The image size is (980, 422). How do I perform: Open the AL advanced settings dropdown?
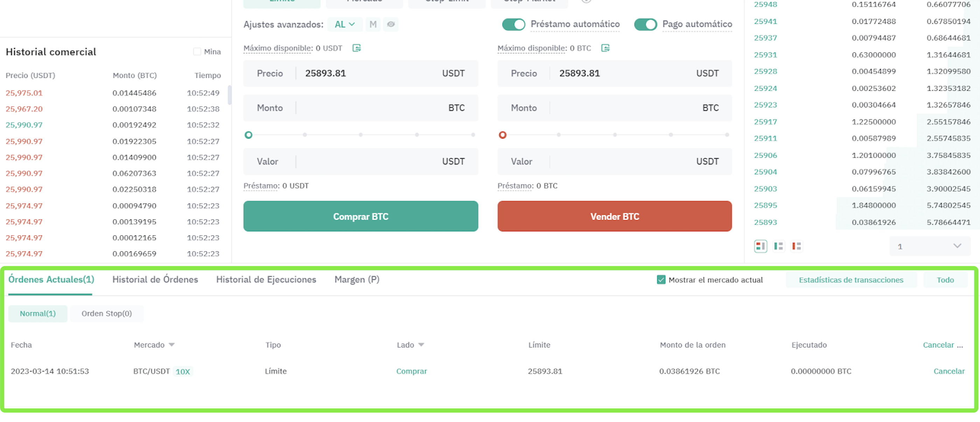[344, 24]
